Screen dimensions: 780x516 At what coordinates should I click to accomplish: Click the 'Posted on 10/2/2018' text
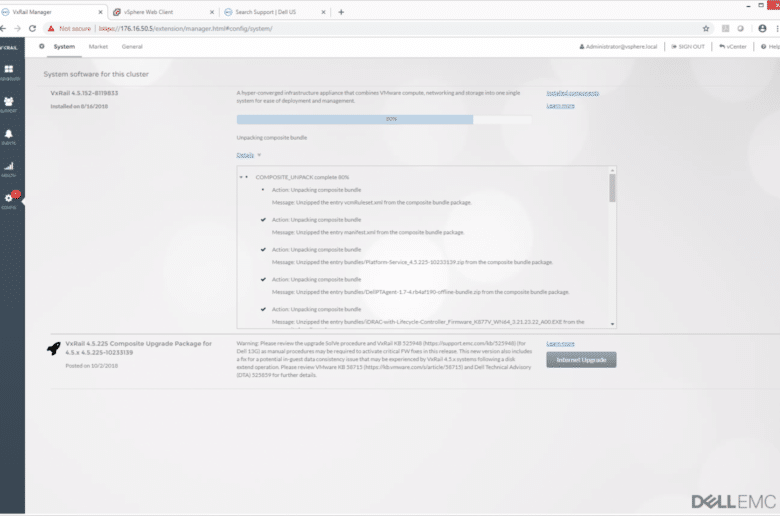coord(92,366)
